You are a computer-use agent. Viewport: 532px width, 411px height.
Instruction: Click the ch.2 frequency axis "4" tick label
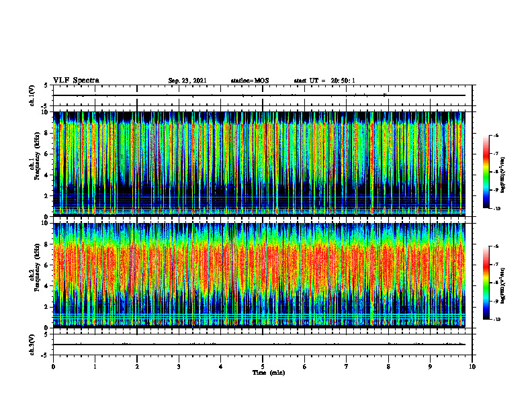(47, 286)
